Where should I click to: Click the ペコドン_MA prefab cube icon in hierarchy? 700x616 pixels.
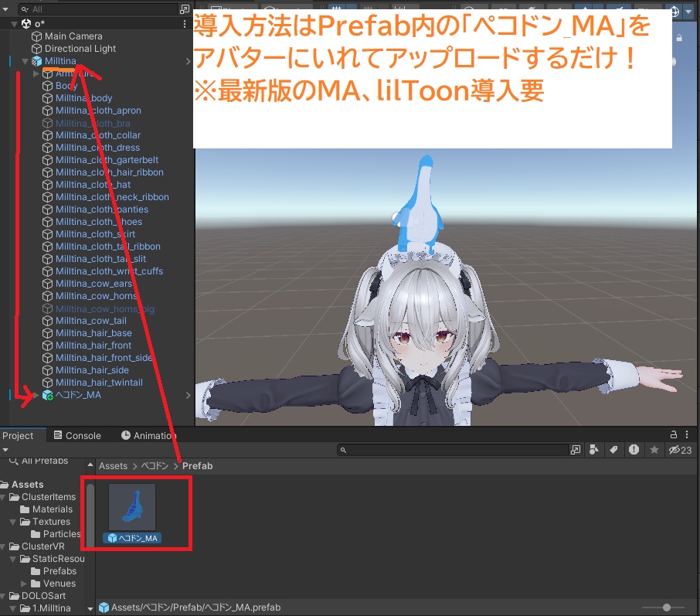click(48, 395)
